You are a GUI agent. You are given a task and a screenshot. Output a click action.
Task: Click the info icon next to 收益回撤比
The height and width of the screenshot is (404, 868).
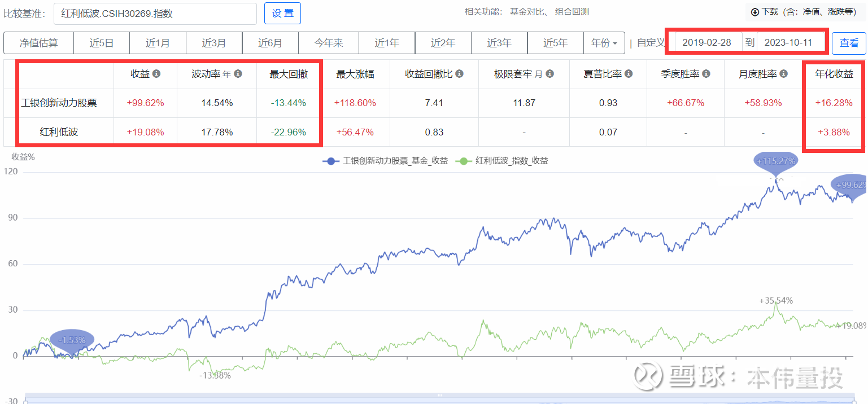click(x=459, y=74)
